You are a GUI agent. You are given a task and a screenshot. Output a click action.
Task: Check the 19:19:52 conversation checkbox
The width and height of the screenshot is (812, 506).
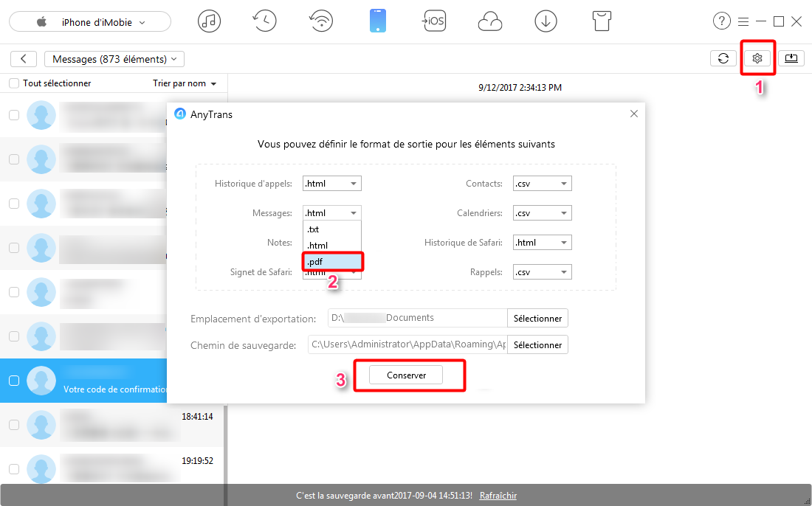[14, 468]
